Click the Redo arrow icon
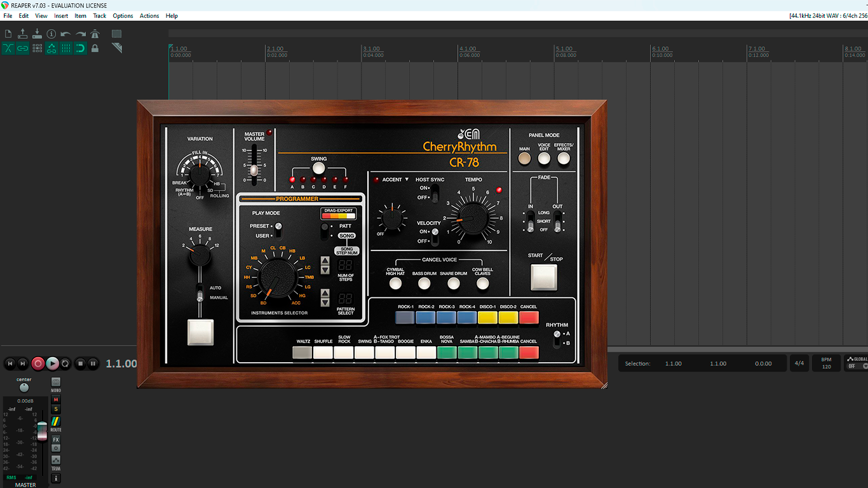The width and height of the screenshot is (868, 488). 81,34
